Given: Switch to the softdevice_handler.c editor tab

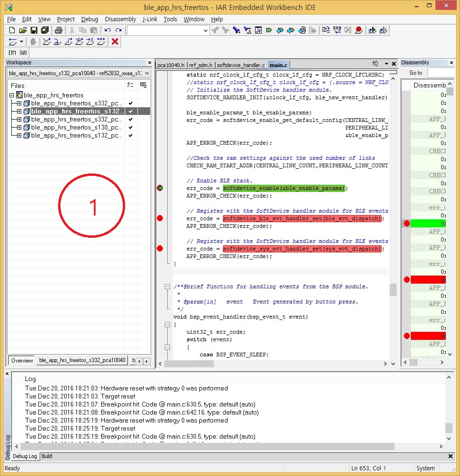Looking at the screenshot, I should [241, 65].
